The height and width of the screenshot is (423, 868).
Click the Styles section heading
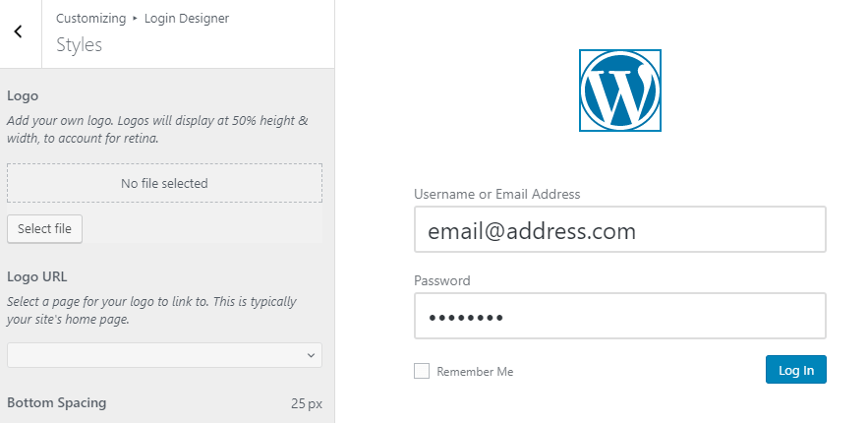coord(79,45)
